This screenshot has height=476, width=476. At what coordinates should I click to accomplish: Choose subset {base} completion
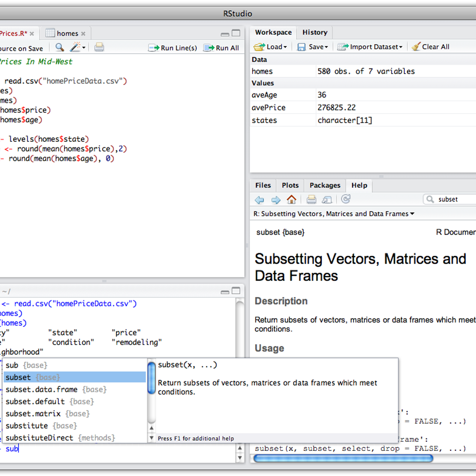point(74,377)
